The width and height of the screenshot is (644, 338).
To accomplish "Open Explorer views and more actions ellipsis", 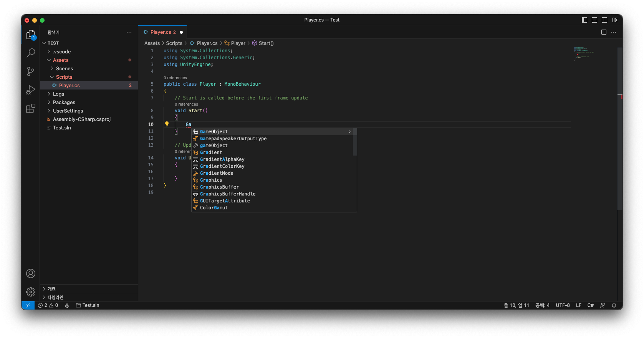I will pyautogui.click(x=129, y=32).
